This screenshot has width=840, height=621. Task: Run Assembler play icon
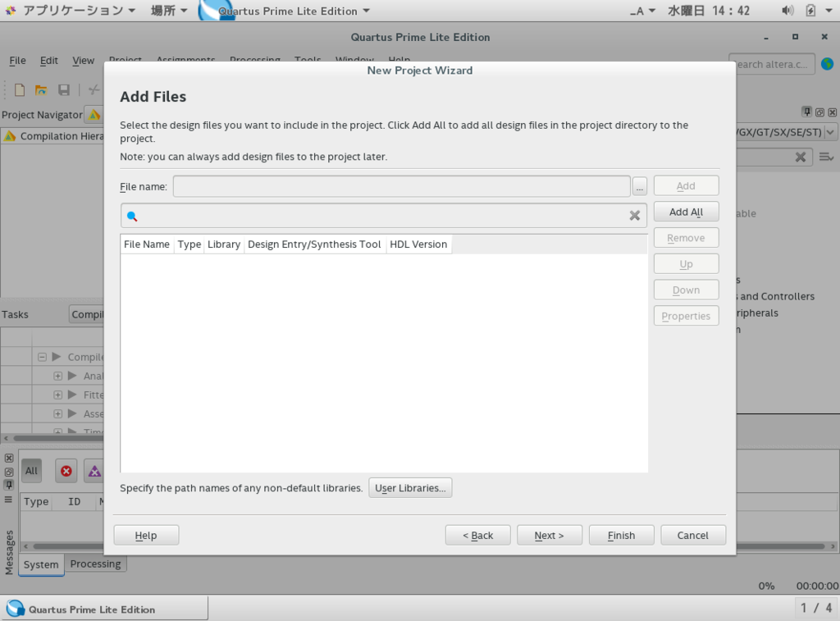(72, 413)
